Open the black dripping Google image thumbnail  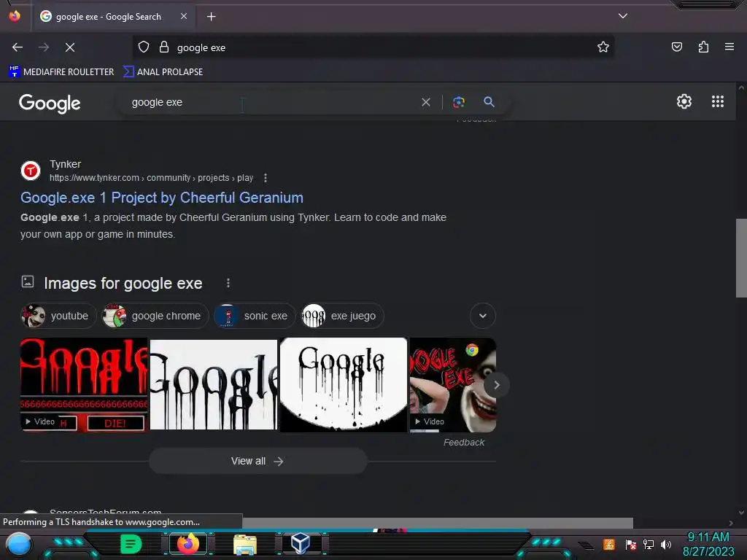(x=214, y=385)
